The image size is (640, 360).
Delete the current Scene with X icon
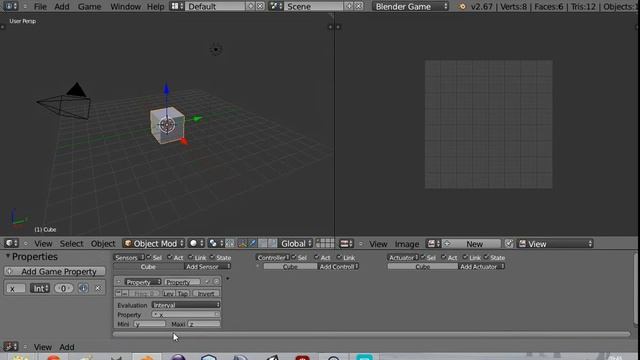358,7
